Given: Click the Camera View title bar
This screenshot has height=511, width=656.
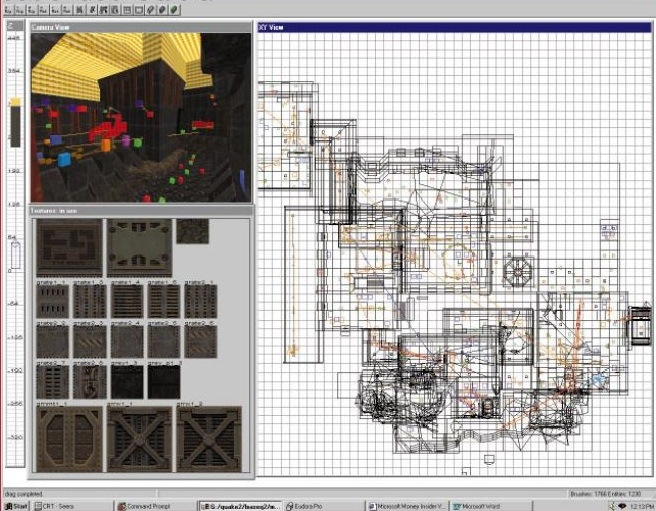Looking at the screenshot, I should 141,27.
